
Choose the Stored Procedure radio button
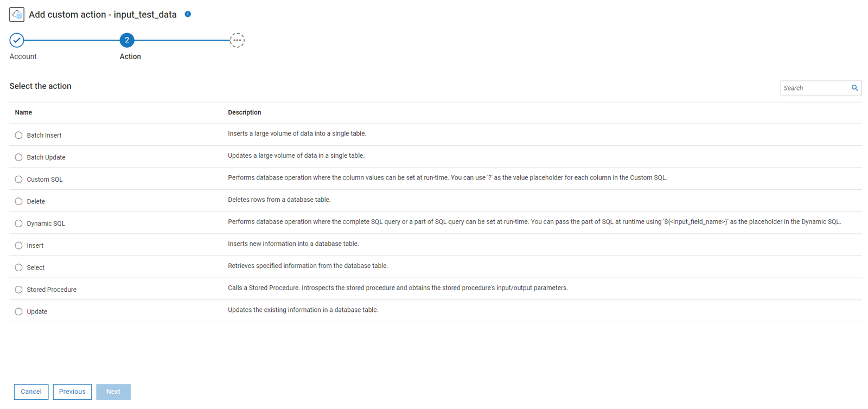coord(18,290)
